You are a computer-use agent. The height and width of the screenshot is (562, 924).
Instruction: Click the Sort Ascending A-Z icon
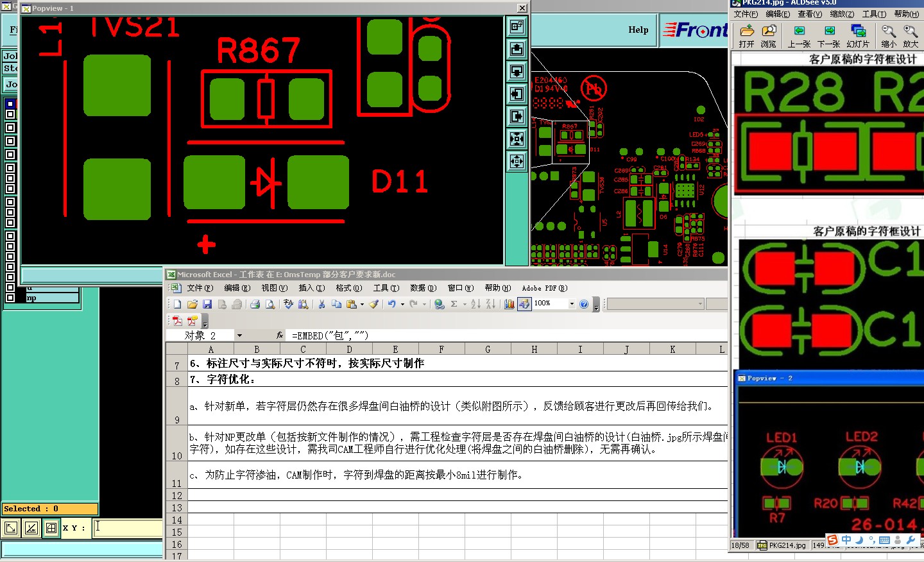coord(475,304)
